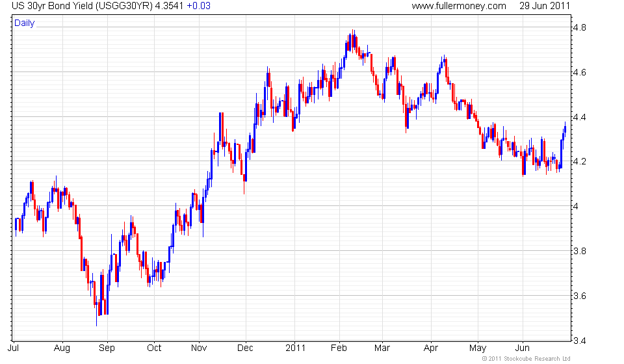This screenshot has height=364, width=624.
Task: Click the Aug x-axis label
Action: [x=62, y=348]
